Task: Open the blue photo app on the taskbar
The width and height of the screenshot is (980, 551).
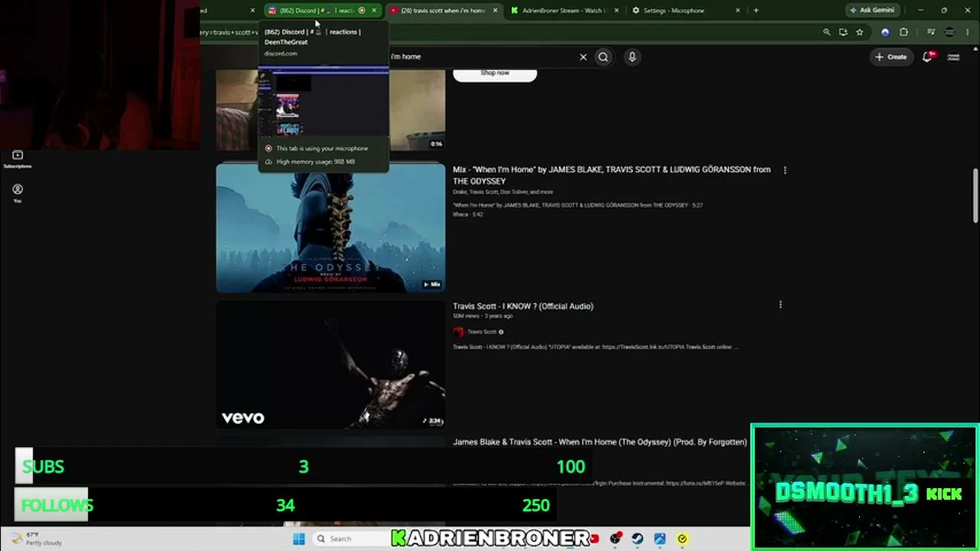Action: coord(660,539)
